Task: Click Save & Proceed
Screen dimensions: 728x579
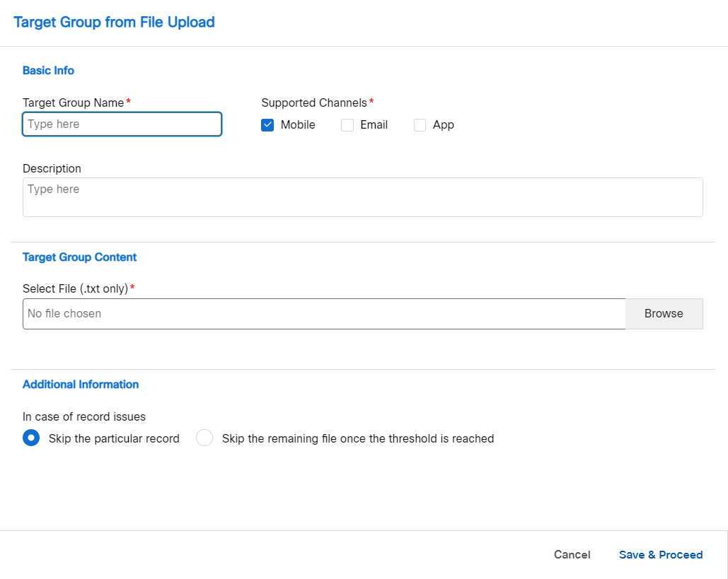Action: click(x=661, y=554)
